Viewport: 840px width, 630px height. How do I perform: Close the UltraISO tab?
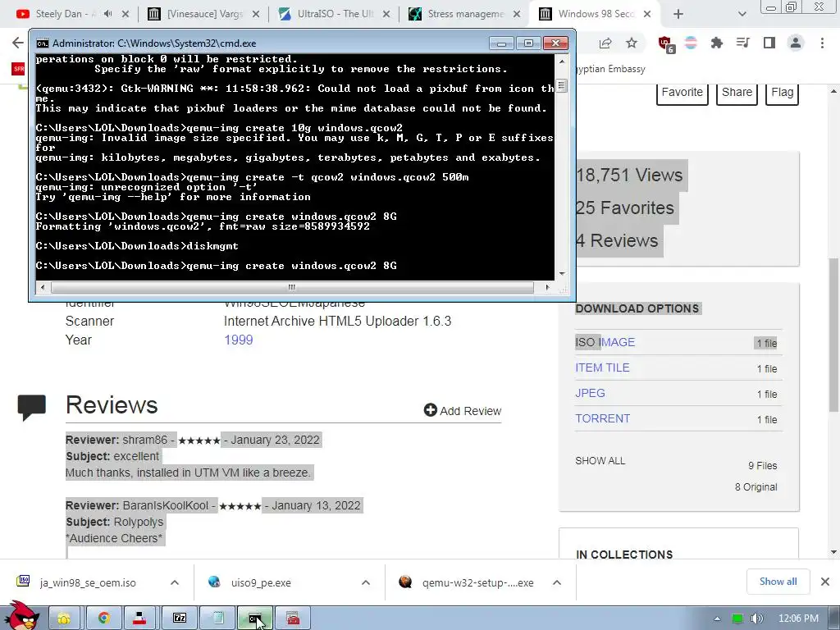[386, 14]
